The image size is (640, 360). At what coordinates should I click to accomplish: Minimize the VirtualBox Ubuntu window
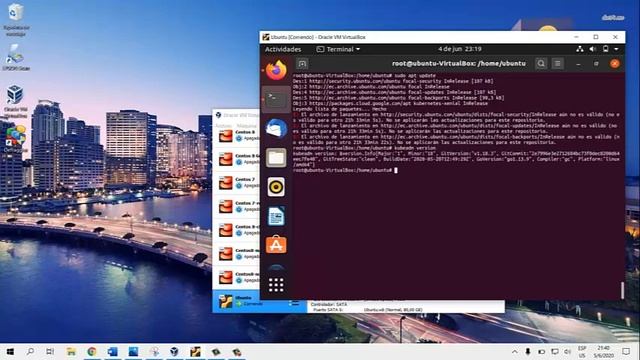click(576, 37)
